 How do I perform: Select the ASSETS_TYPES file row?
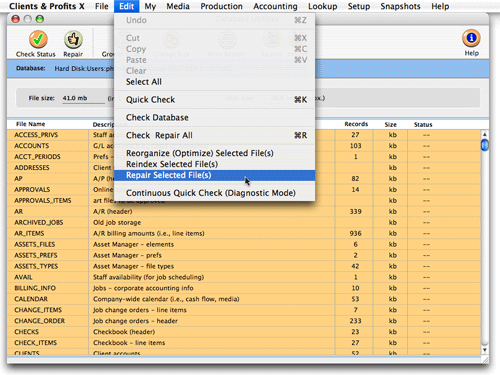pos(244,266)
